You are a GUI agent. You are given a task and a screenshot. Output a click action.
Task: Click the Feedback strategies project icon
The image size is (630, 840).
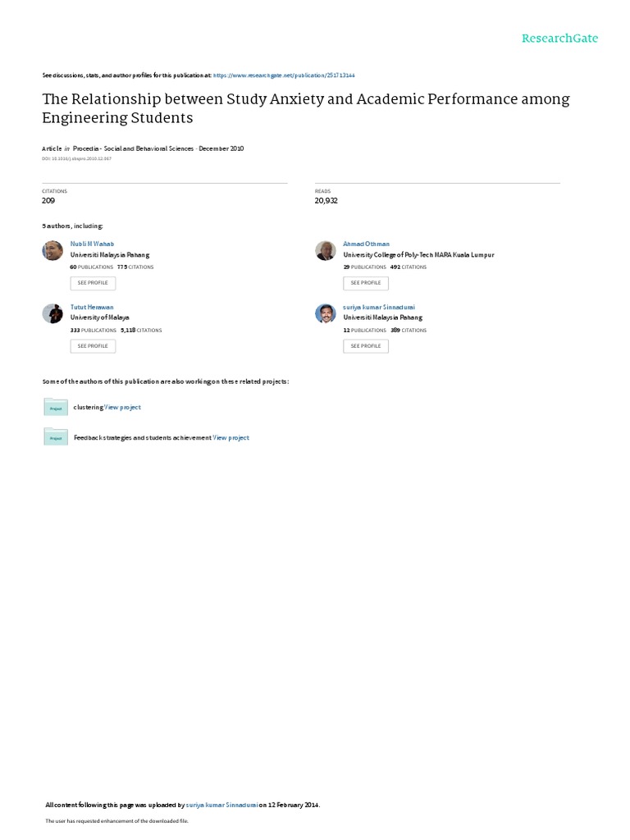click(56, 437)
